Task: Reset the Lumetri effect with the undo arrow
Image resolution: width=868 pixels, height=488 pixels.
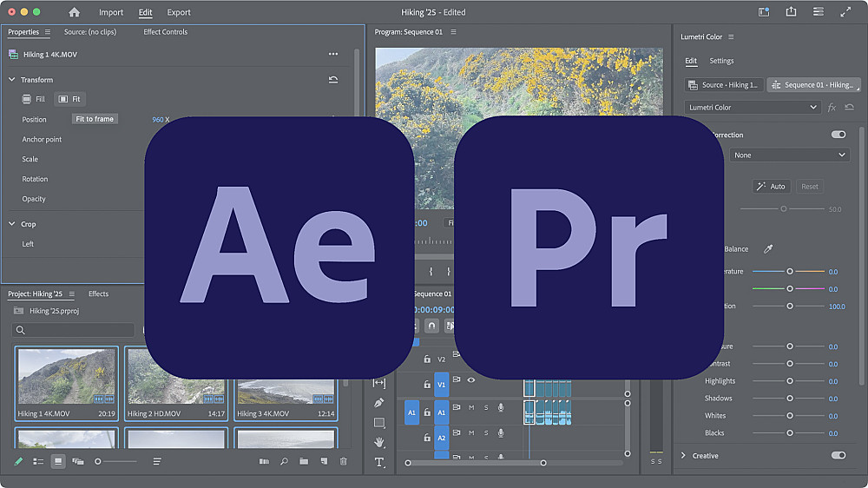Action: pyautogui.click(x=849, y=108)
